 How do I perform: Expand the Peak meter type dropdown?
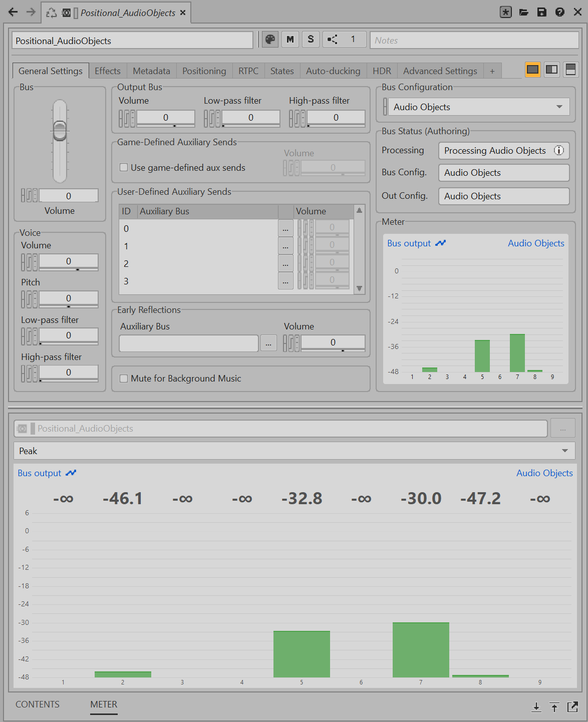pyautogui.click(x=564, y=451)
